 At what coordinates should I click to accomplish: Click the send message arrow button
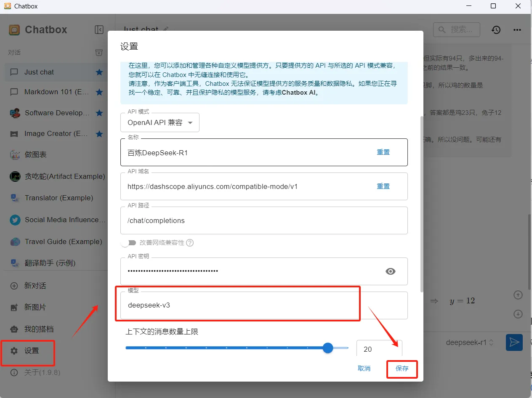coord(514,342)
